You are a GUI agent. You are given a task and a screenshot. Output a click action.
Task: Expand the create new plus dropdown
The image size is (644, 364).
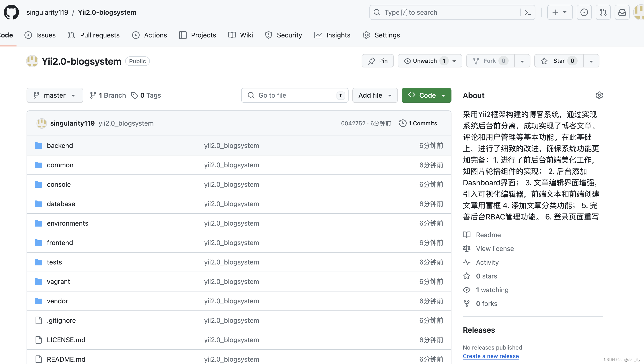560,12
